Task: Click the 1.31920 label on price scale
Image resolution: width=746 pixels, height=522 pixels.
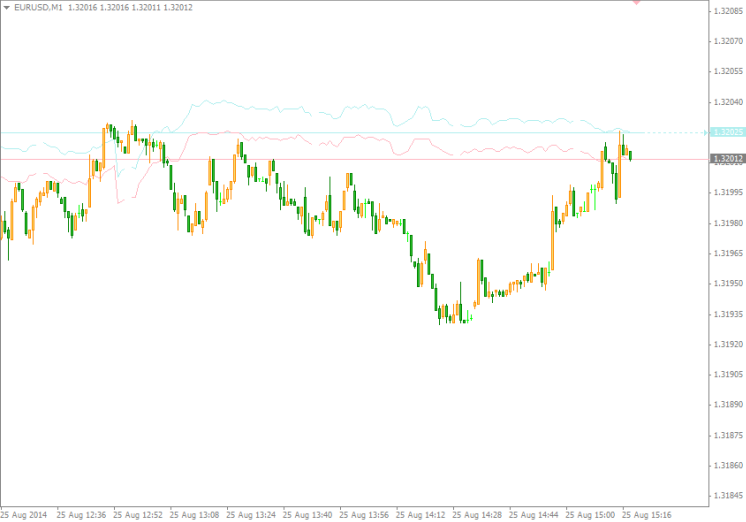Action: (726, 344)
